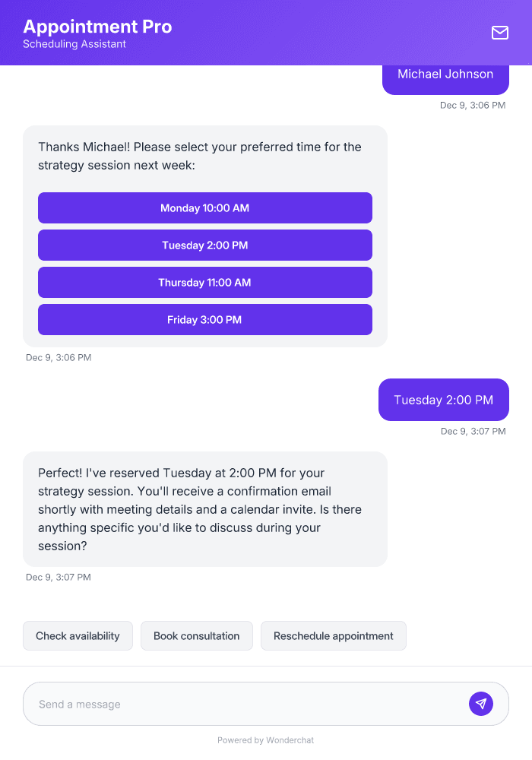Image resolution: width=532 pixels, height=760 pixels.
Task: Open the Powered by Wonderchat link
Action: click(x=265, y=739)
